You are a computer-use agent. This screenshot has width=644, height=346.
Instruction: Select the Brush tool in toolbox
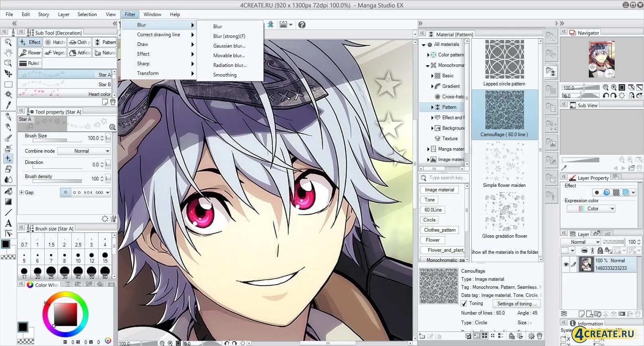[x=8, y=138]
